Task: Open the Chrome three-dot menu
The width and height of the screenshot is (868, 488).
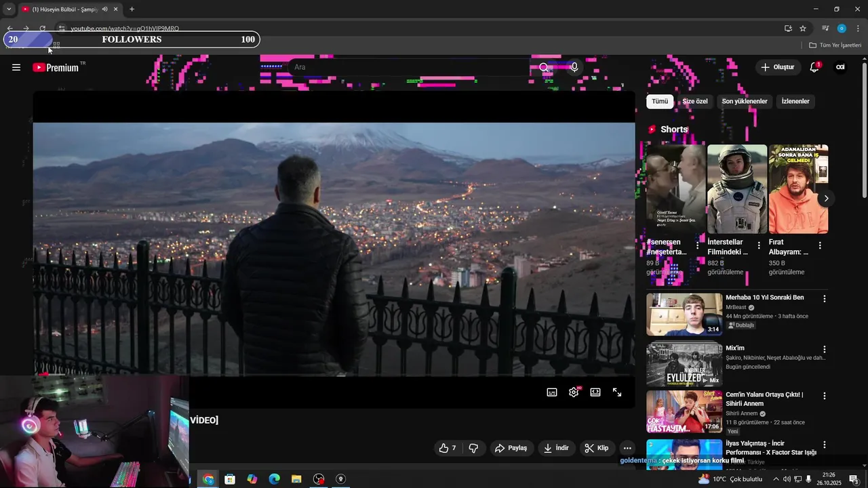Action: tap(858, 28)
